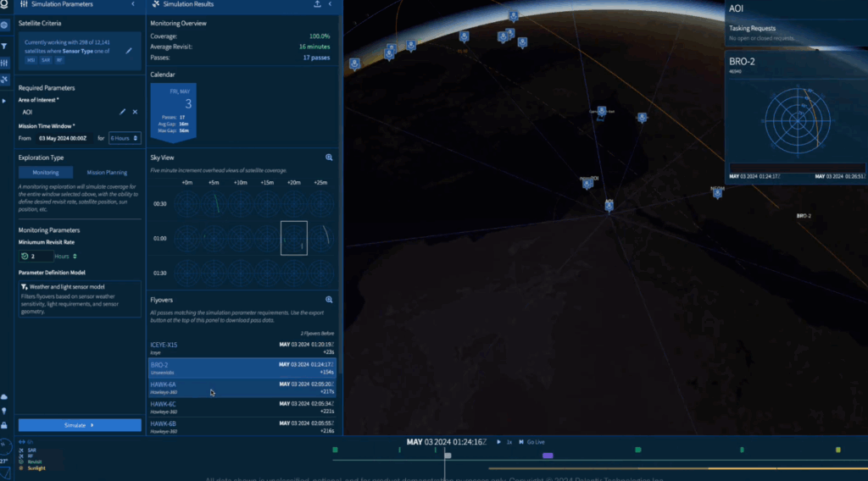Zoom into the Flyovers section
868x481 pixels.
tap(329, 300)
